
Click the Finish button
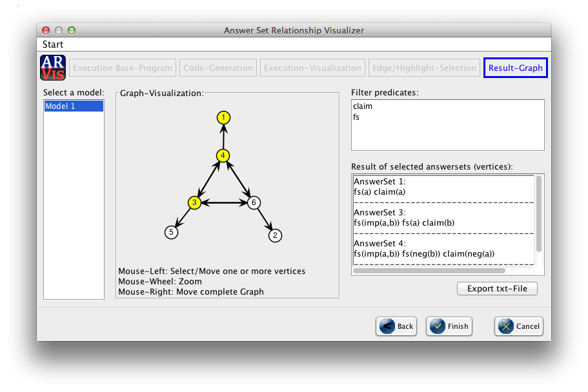coord(449,326)
